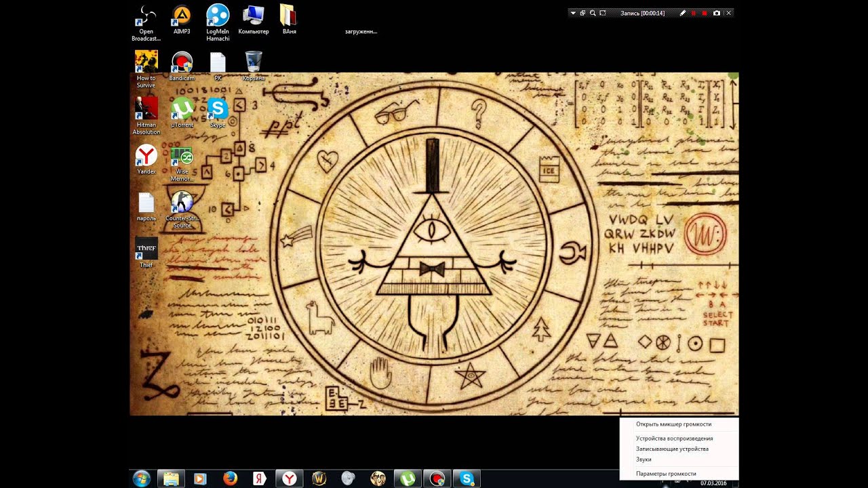Select the Bandicam desktop shortcut
Viewport: 868px width, 488px height.
point(182,66)
